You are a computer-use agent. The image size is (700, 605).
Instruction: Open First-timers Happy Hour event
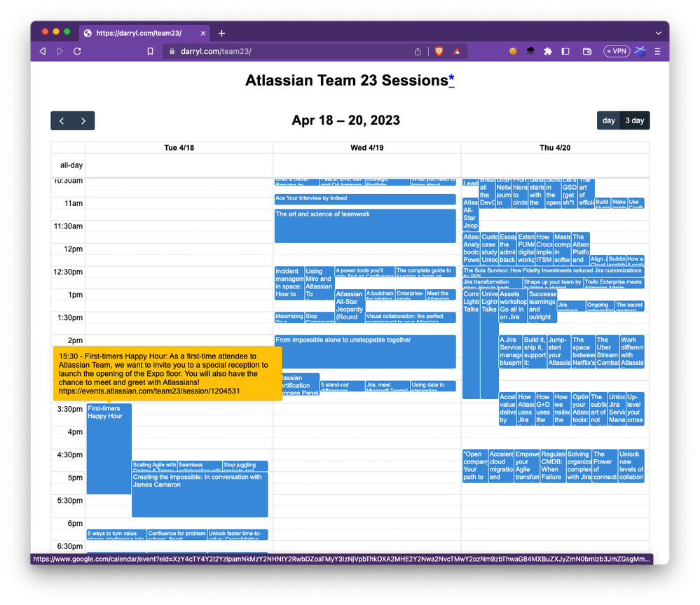coord(109,449)
